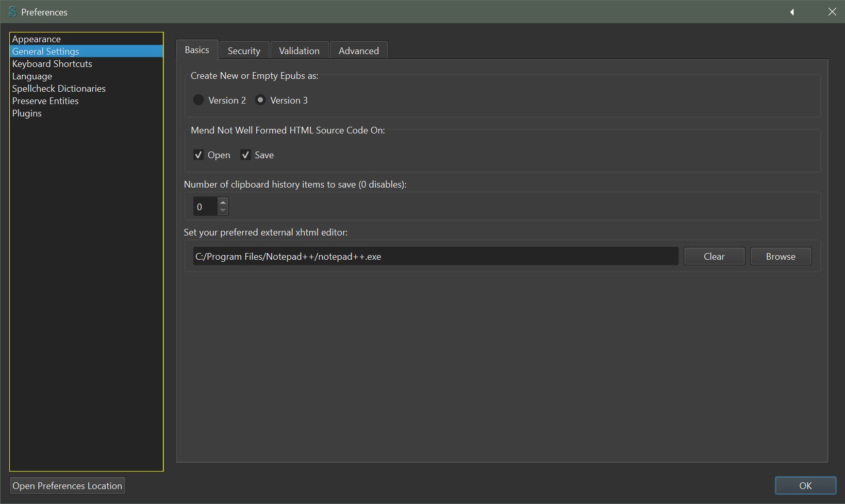Increase clipboard history items count
This screenshot has width=845, height=504.
point(223,202)
